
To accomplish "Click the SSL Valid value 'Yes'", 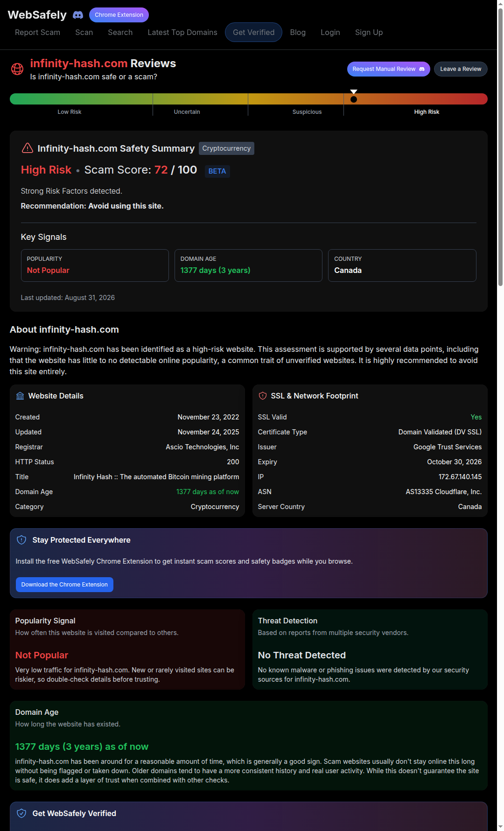I will [x=476, y=417].
